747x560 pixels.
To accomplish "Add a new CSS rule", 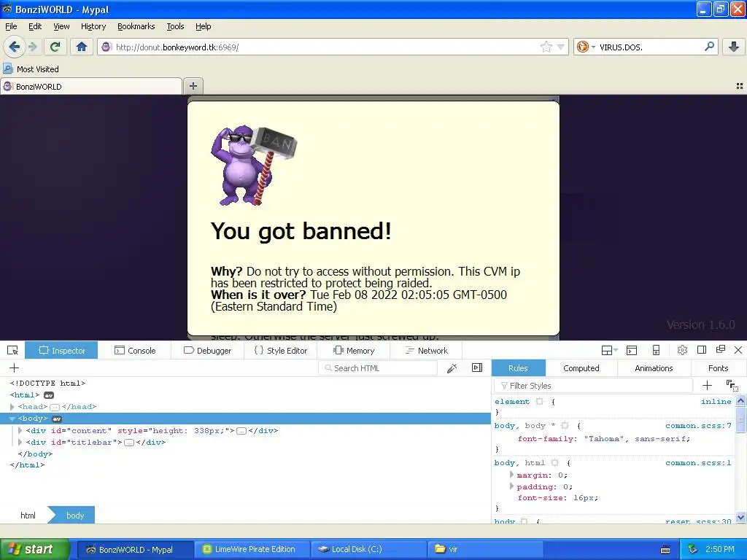I will 708,385.
